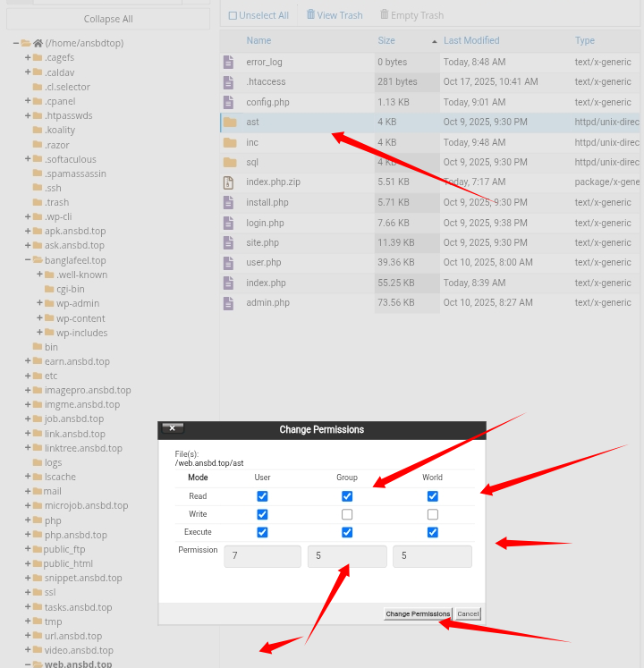Screen dimensions: 644x668
Task: Collapse the banglafeel.top folder tree
Action: click(x=28, y=260)
